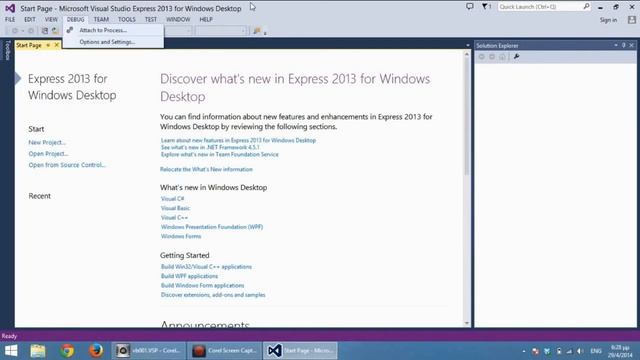Click the Visual Studio logo in title bar
Screen dimensions: 640x360
(x=10, y=8)
